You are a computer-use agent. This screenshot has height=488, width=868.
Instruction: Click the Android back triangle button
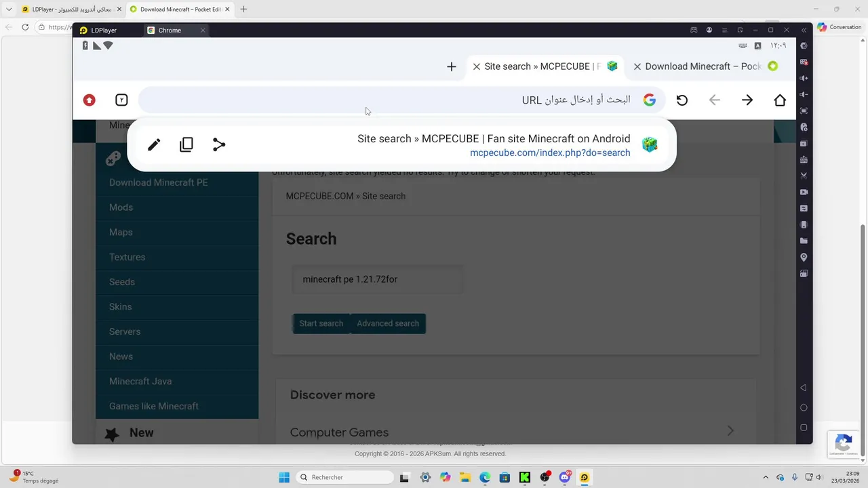tap(804, 388)
